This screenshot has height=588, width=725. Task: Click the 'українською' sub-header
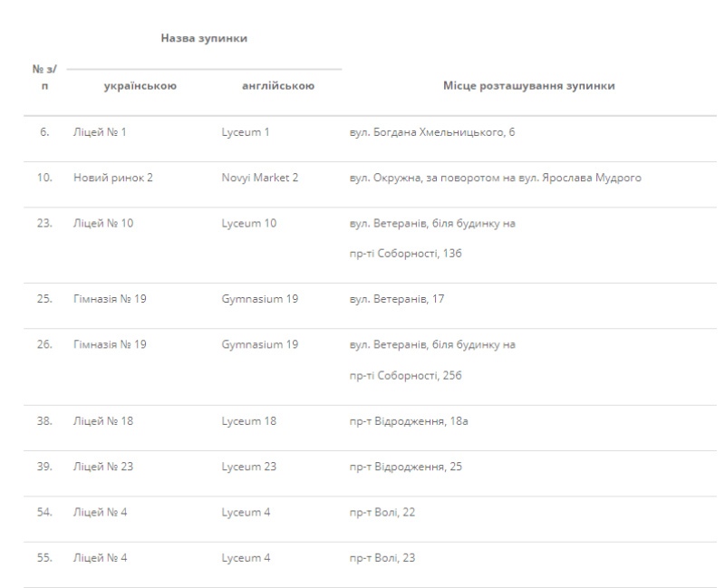[x=140, y=86]
